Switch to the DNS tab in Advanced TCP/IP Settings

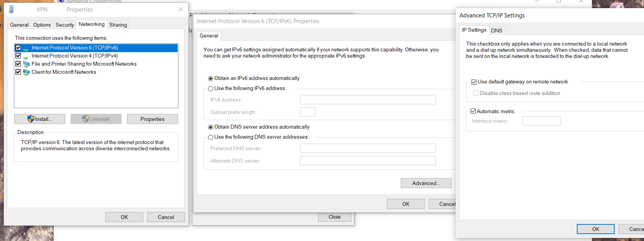tap(497, 31)
